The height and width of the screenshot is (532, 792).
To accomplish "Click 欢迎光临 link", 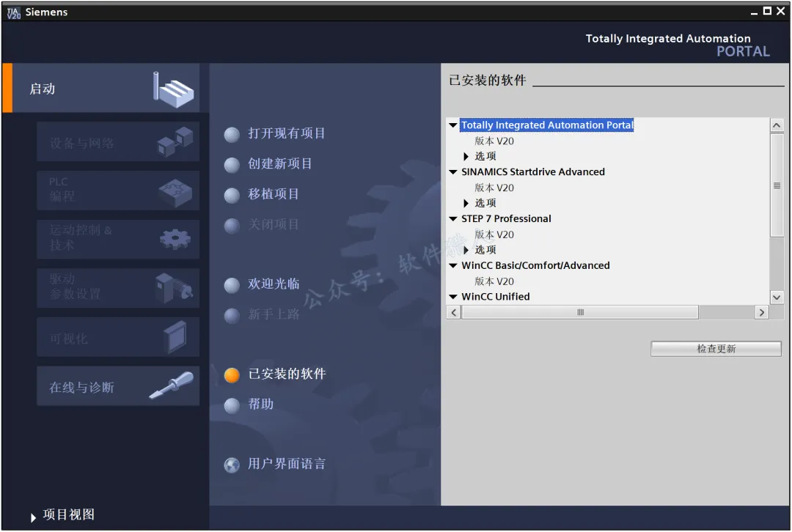I will pos(274,284).
